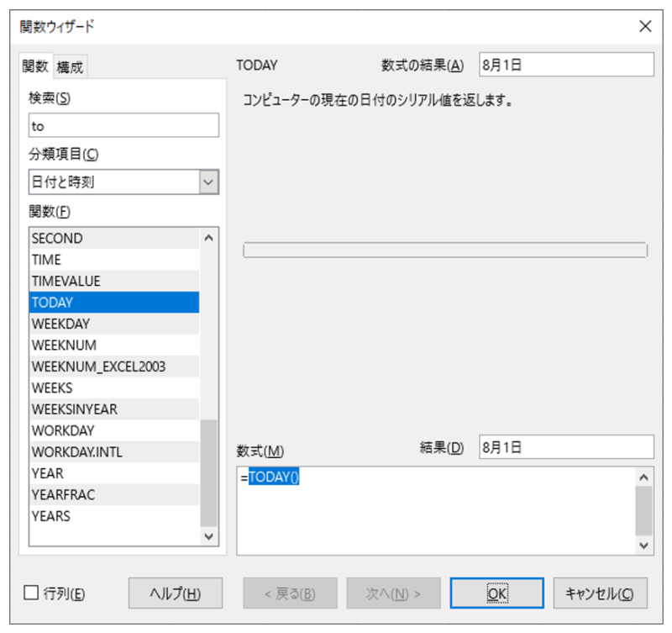Select WEEKSINYEAR in the function list
Screen dimensions: 672x633
(x=114, y=409)
